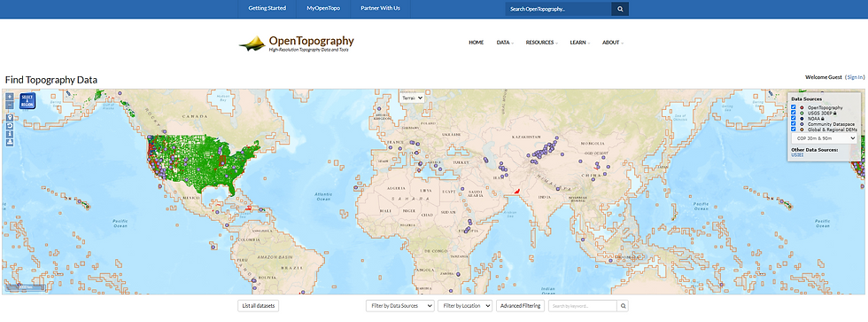Zoom in on the map
This screenshot has width=868, height=322.
coord(10,97)
